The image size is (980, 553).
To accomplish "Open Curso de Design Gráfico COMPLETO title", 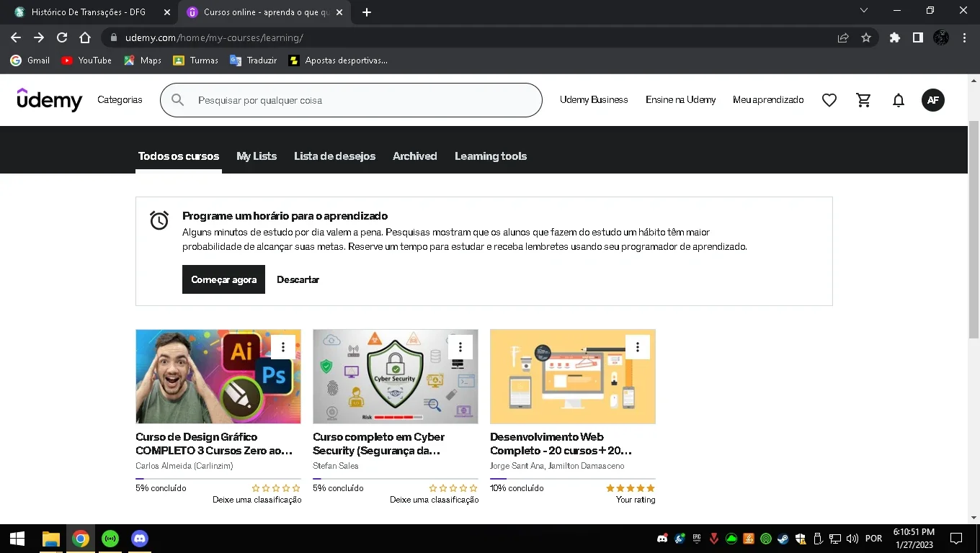I will pos(214,444).
